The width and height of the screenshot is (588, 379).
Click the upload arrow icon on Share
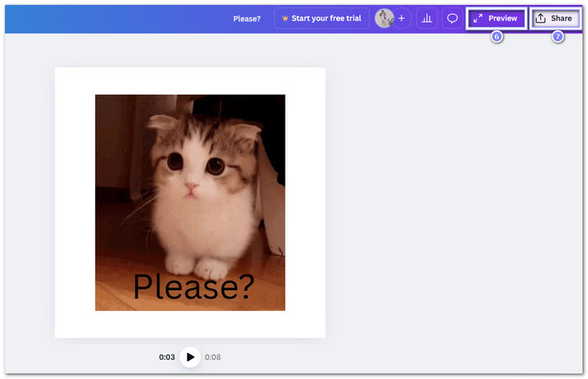[541, 18]
